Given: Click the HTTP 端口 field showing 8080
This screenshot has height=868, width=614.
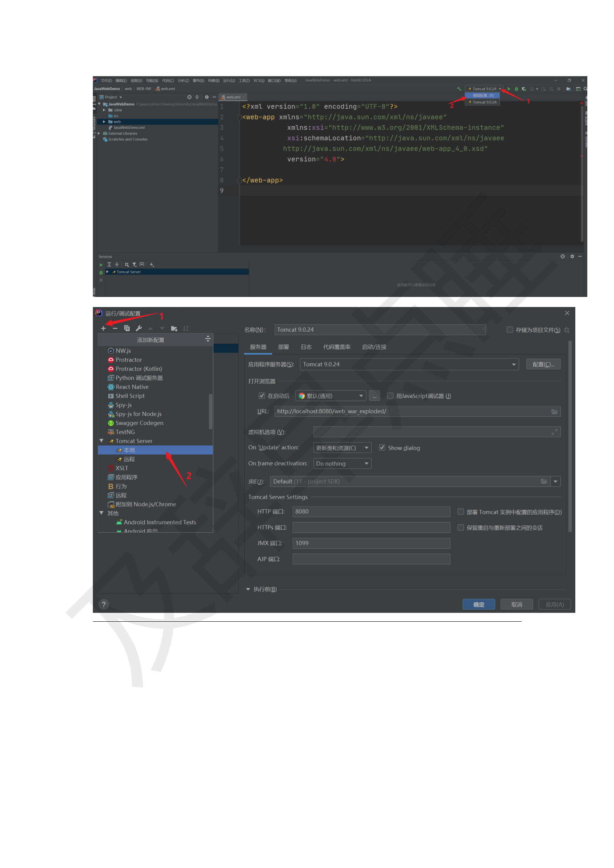Looking at the screenshot, I should 371,512.
